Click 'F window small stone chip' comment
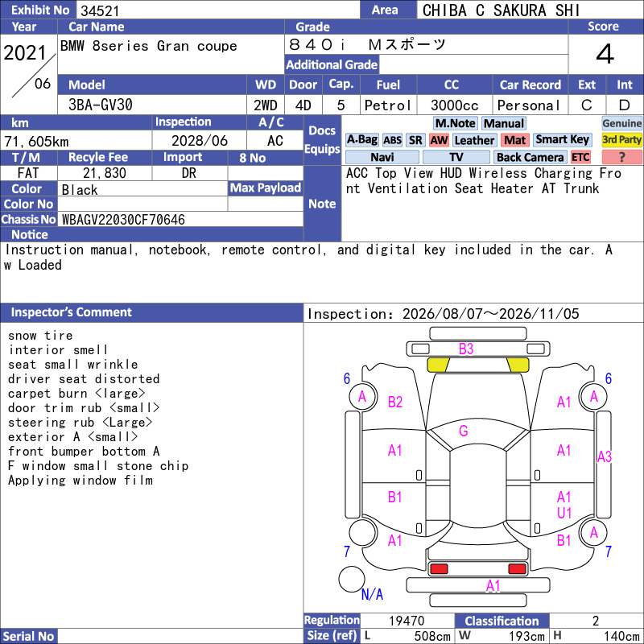 (98, 466)
